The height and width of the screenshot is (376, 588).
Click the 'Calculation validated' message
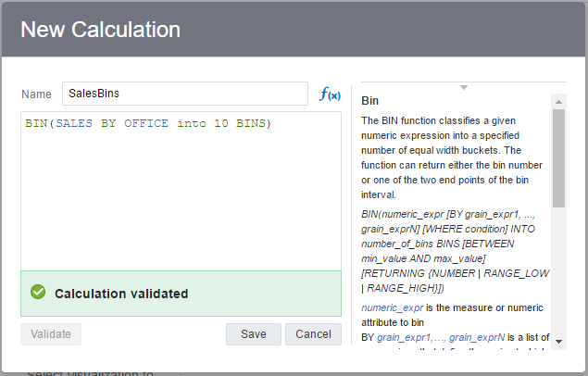121,294
